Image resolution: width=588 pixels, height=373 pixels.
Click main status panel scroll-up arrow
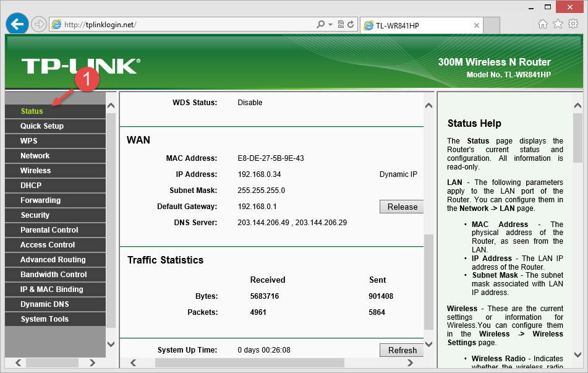click(x=428, y=106)
